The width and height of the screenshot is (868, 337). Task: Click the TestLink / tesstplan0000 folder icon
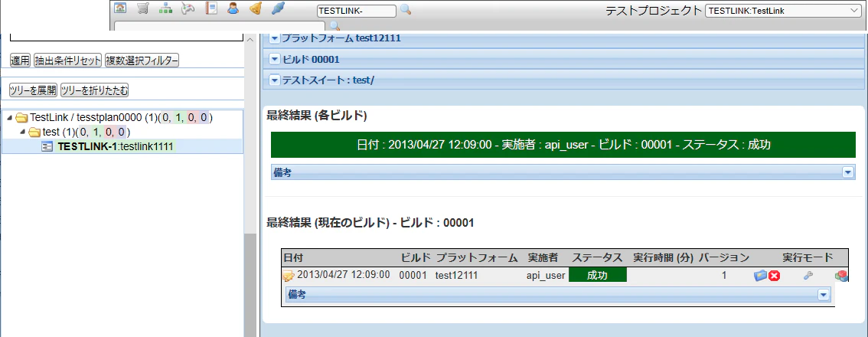tap(21, 117)
